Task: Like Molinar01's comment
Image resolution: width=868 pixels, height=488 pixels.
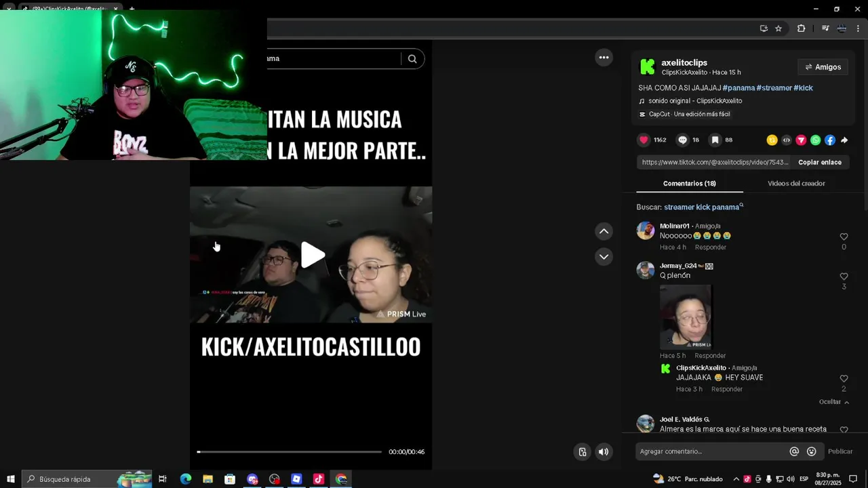Action: point(844,237)
